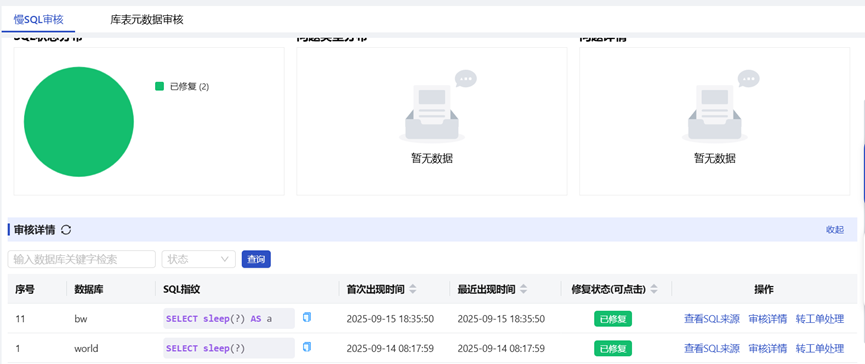
Task: Click the SQL指纹 column header
Action: tap(181, 289)
